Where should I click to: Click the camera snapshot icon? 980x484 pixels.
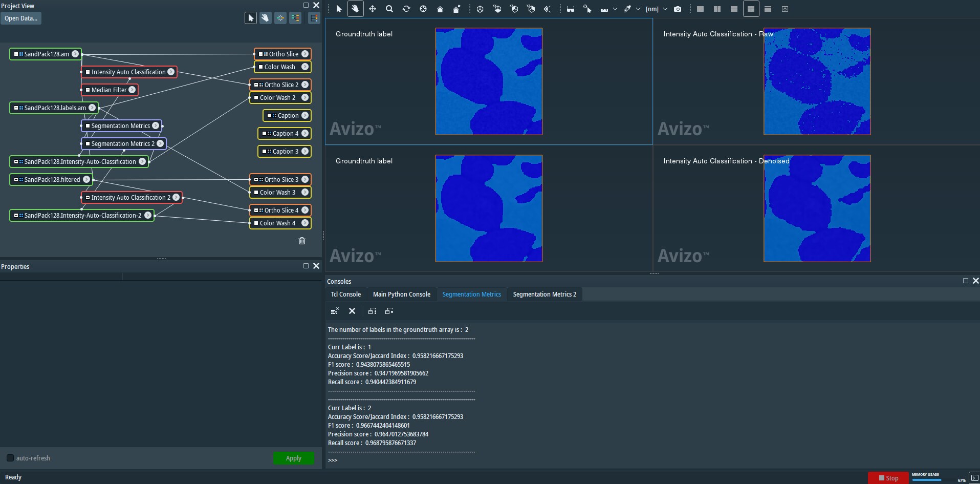point(678,9)
